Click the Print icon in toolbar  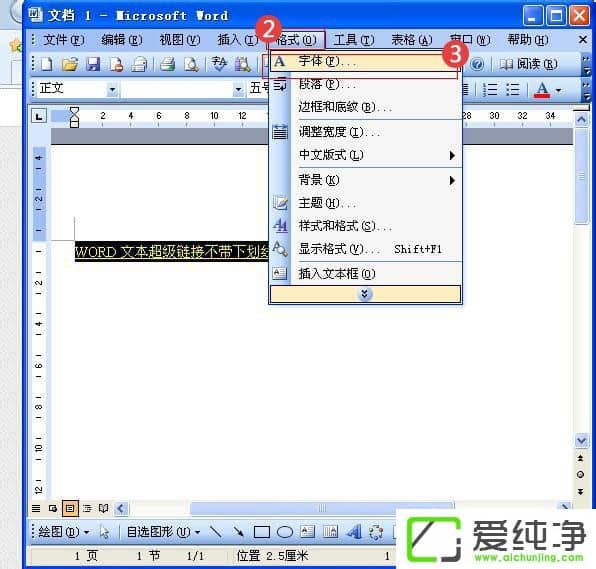[167, 64]
